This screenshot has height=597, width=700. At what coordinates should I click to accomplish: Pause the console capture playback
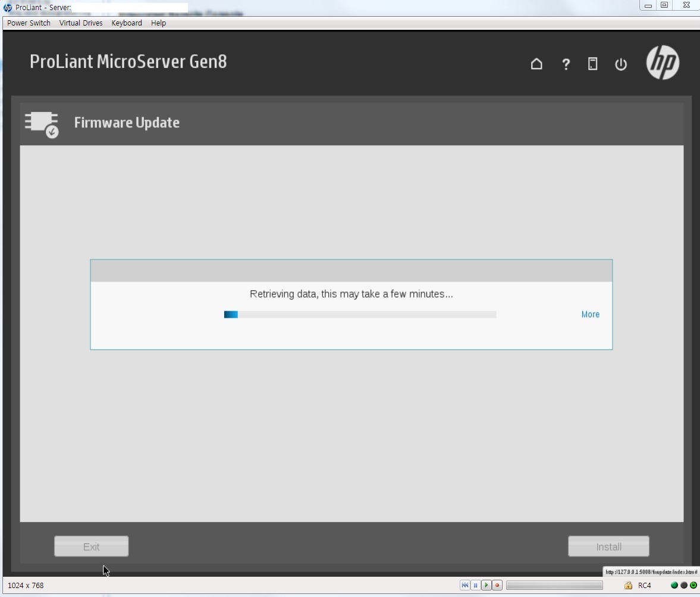(475, 585)
